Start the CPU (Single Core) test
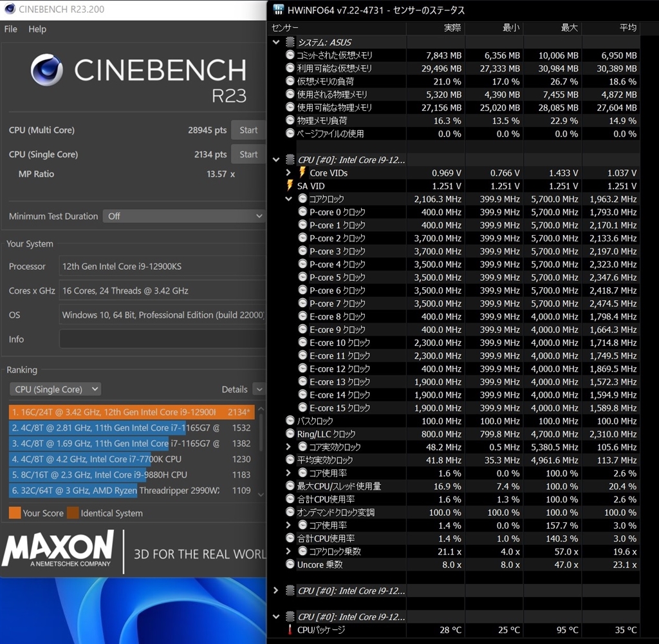The width and height of the screenshot is (659, 644). [x=248, y=155]
